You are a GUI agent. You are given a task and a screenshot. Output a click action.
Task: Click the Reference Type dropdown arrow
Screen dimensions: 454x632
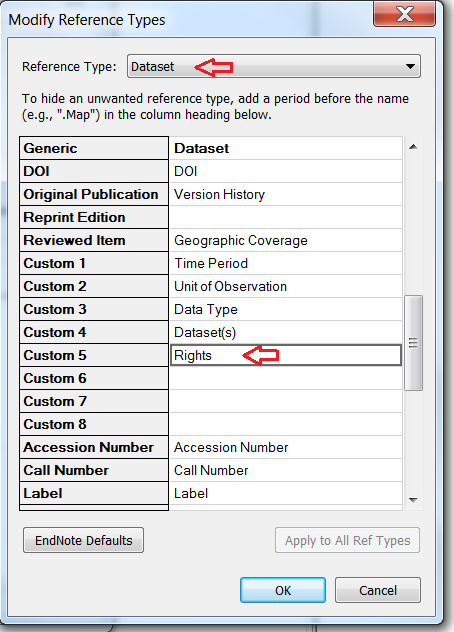[x=410, y=66]
